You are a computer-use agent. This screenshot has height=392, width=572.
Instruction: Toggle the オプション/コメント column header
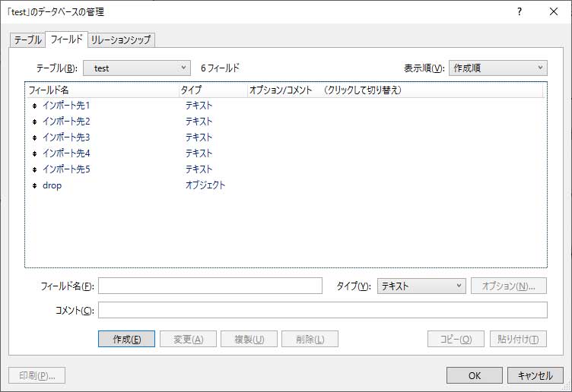click(x=396, y=90)
